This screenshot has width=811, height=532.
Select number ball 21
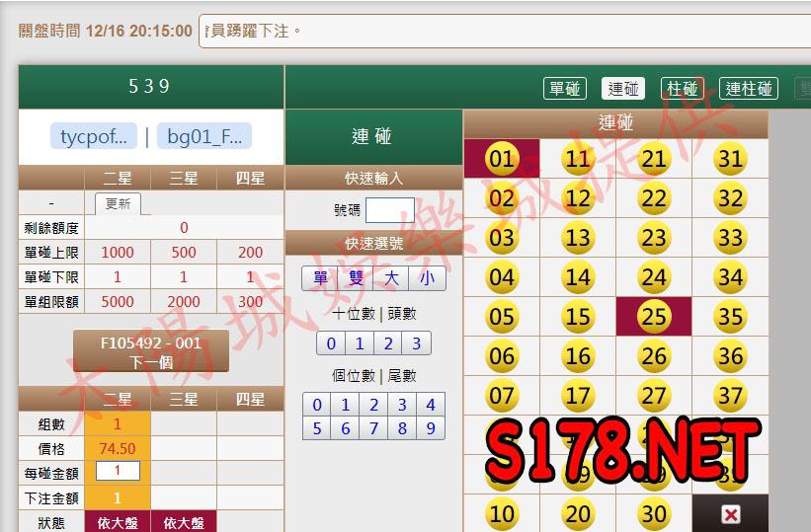coord(654,159)
